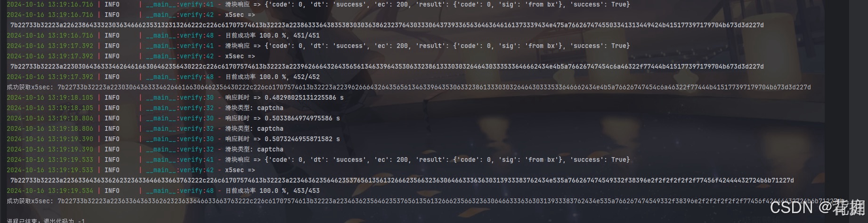Click the topmost x5sec hex string line
The image size is (868, 223).
pos(387,25)
